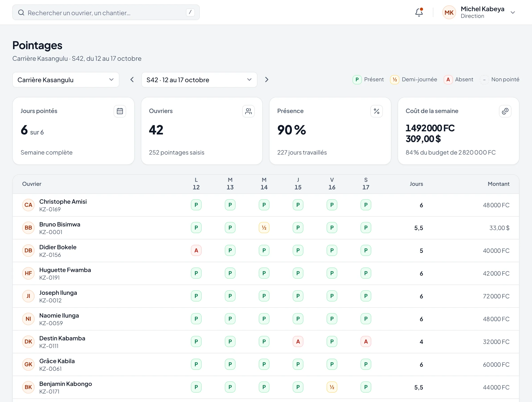Toggle Destin Kabamba's absent mark on Thursday 15
This screenshot has width=532, height=402.
tap(298, 342)
